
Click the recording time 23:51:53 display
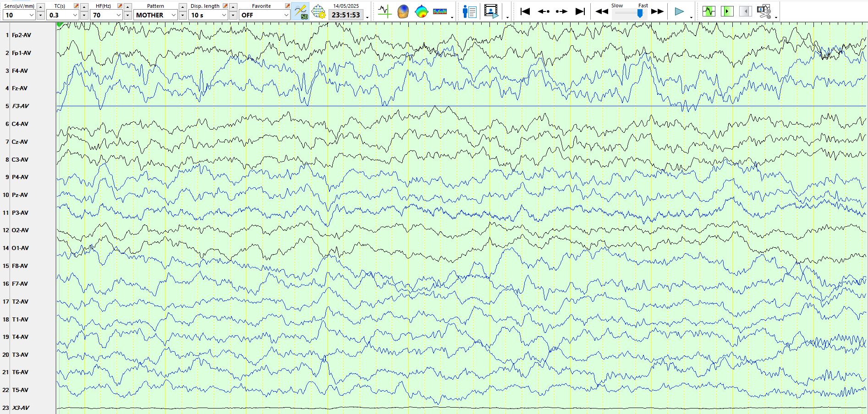[346, 15]
